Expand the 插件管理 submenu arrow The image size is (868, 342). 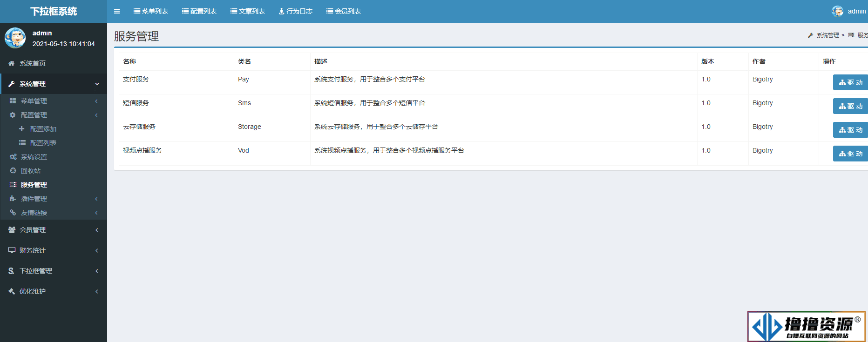point(96,199)
